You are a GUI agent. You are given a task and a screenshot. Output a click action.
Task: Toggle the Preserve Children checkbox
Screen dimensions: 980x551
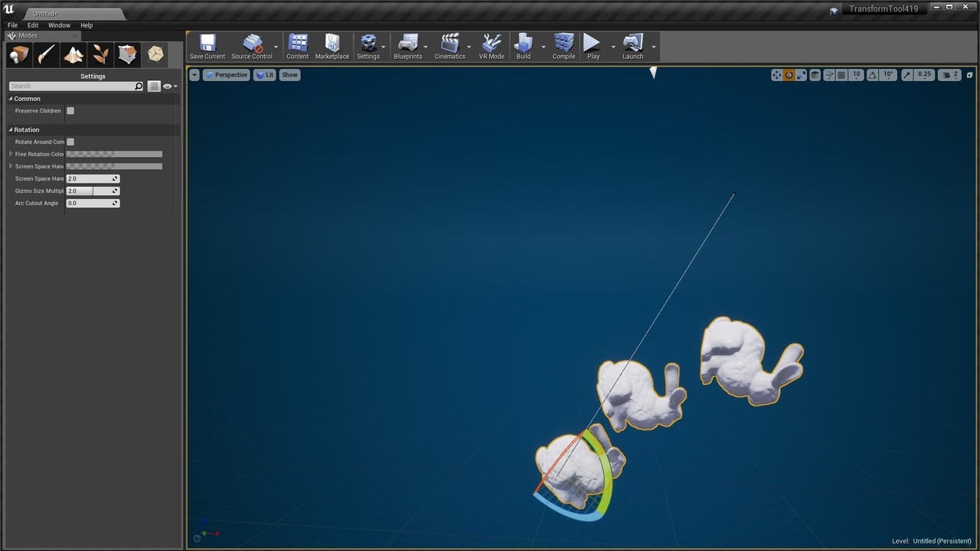click(x=70, y=111)
